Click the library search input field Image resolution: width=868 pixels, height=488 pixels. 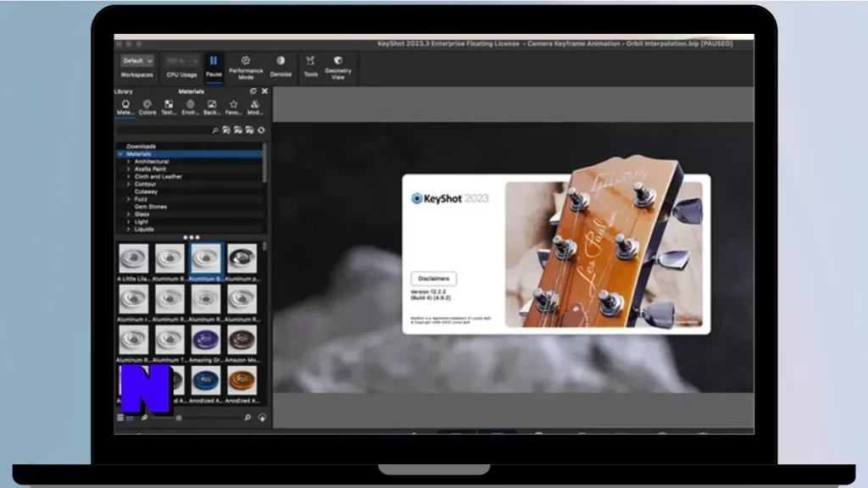[164, 130]
